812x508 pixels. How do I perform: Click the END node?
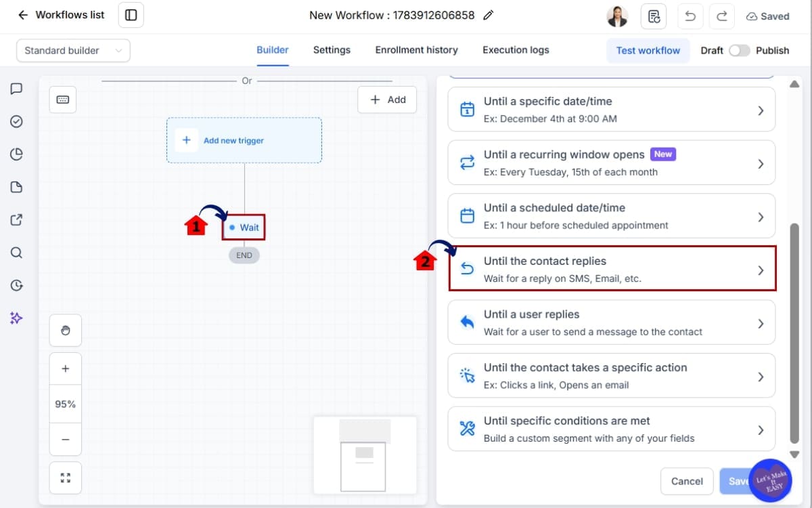click(244, 255)
